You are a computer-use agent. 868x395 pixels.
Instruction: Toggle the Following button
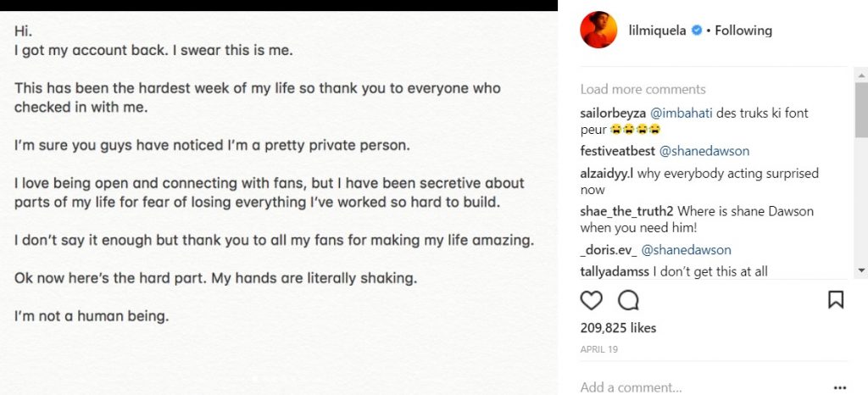[x=743, y=31]
